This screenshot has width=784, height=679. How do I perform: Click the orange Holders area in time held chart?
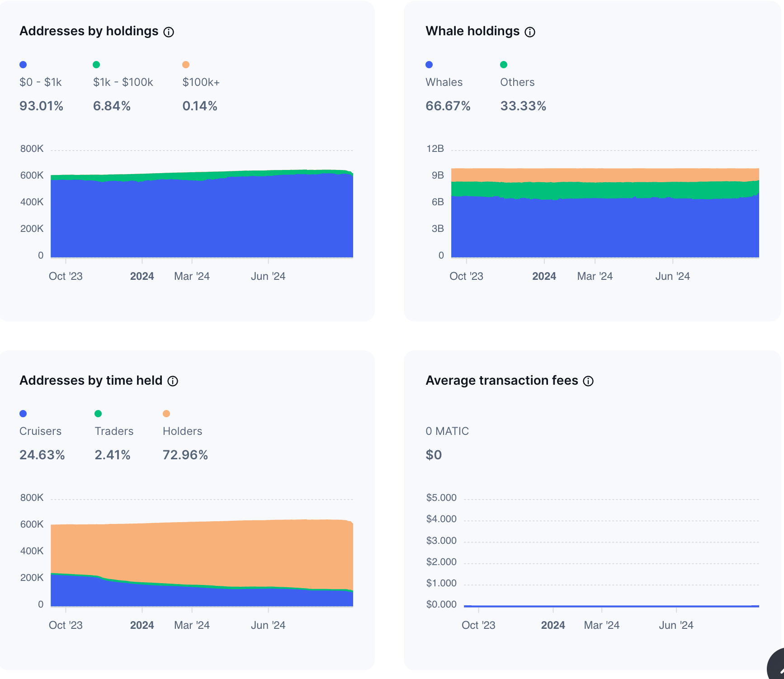(x=203, y=552)
